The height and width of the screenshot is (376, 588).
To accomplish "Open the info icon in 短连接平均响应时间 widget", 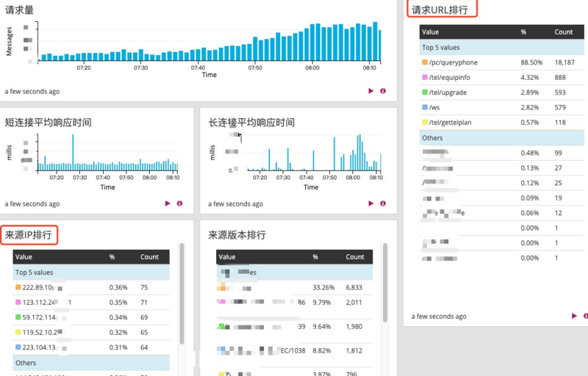I will 179,203.
